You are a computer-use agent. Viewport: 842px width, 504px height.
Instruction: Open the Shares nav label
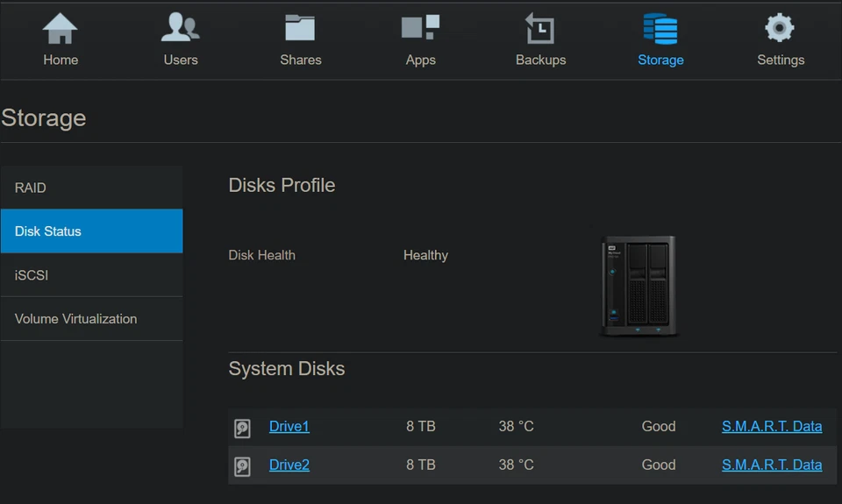[x=301, y=60]
